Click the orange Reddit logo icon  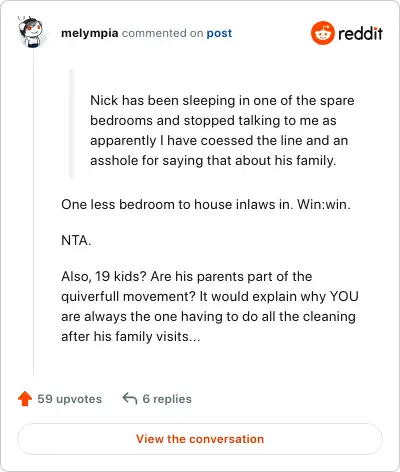click(x=322, y=33)
